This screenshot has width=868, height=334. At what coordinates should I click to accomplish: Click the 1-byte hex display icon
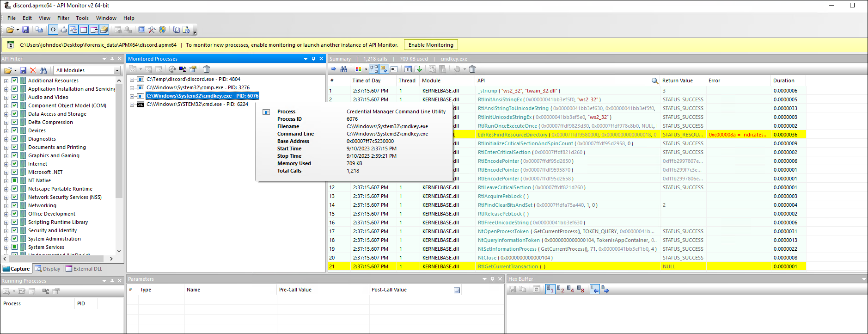tap(550, 289)
